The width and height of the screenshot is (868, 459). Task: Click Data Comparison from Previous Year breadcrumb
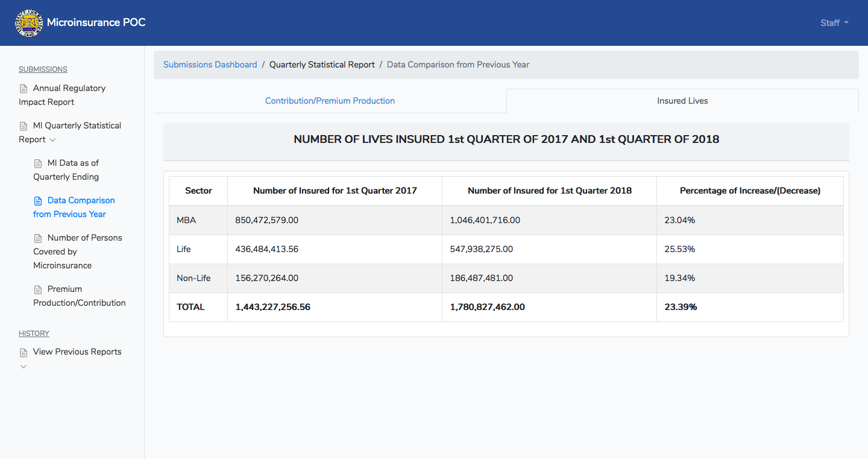pyautogui.click(x=458, y=65)
